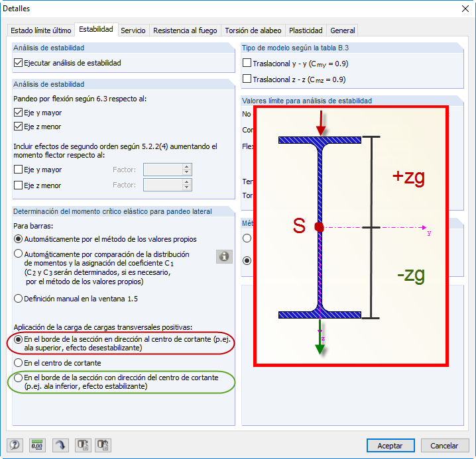Check Traslacional z - z option
The image size is (476, 459).
pyautogui.click(x=247, y=79)
